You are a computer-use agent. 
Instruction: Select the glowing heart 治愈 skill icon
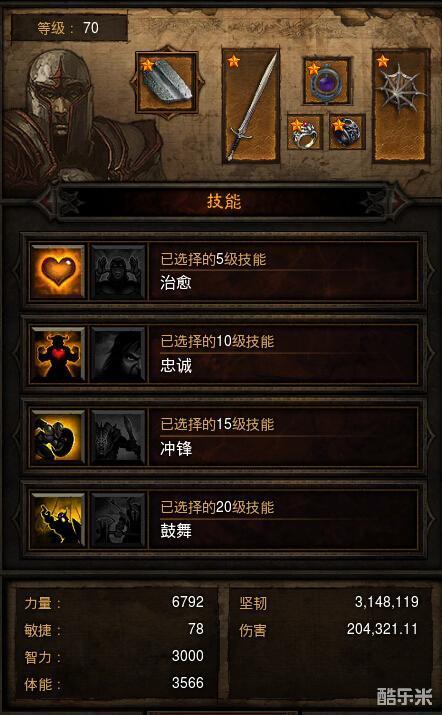tap(58, 272)
